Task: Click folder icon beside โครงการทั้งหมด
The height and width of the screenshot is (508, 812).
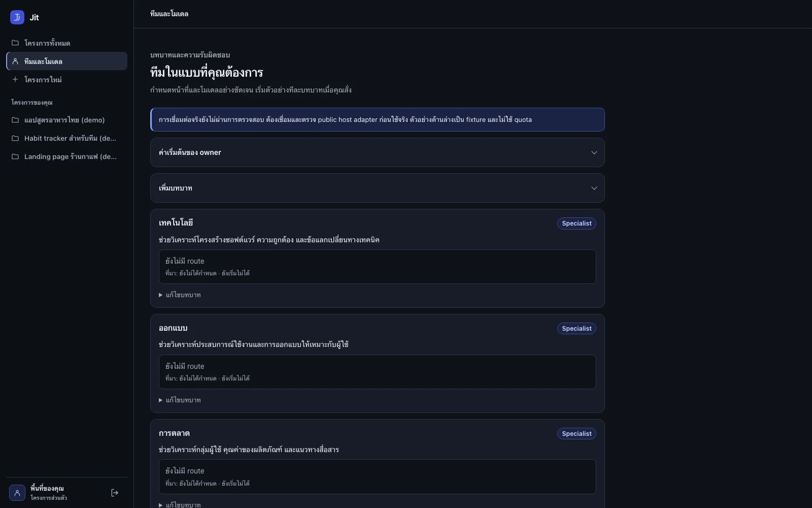Action: pos(15,43)
